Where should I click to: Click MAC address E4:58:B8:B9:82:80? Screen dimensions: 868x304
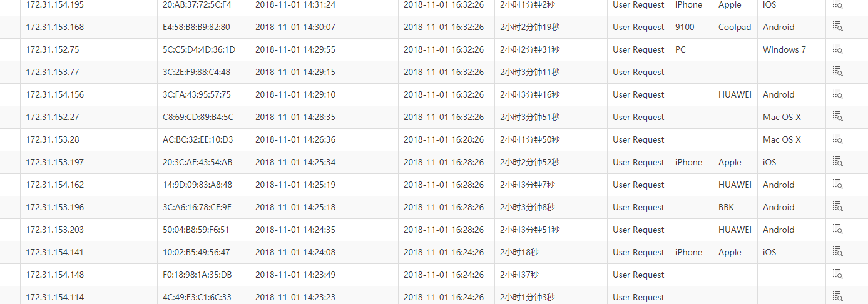point(196,27)
